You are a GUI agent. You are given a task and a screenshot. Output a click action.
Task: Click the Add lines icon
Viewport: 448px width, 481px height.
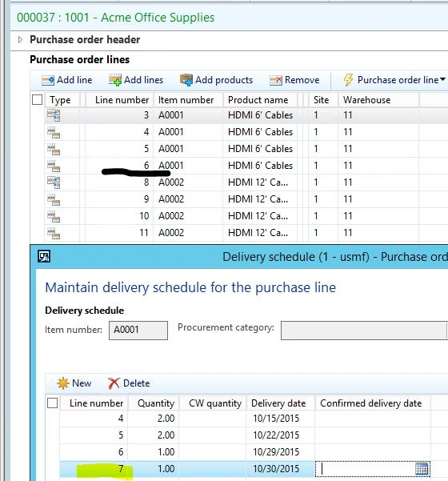coord(115,80)
